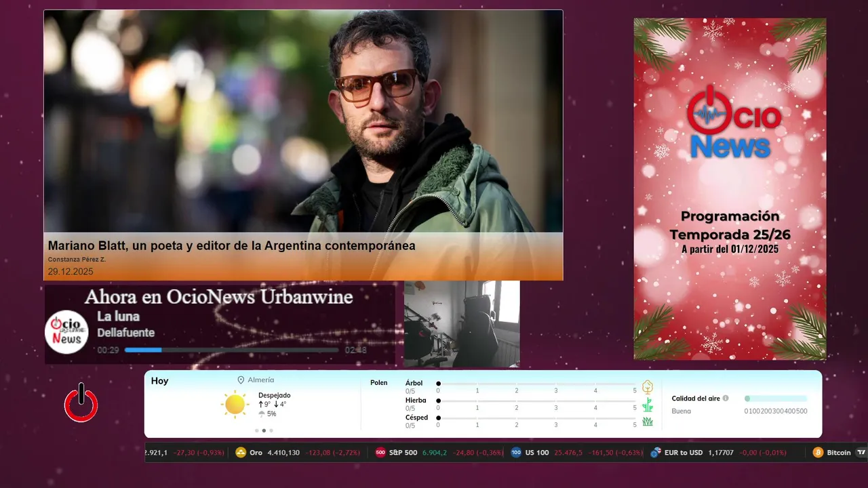Click the article date 29.12.2025
The image size is (868, 488).
tap(71, 272)
